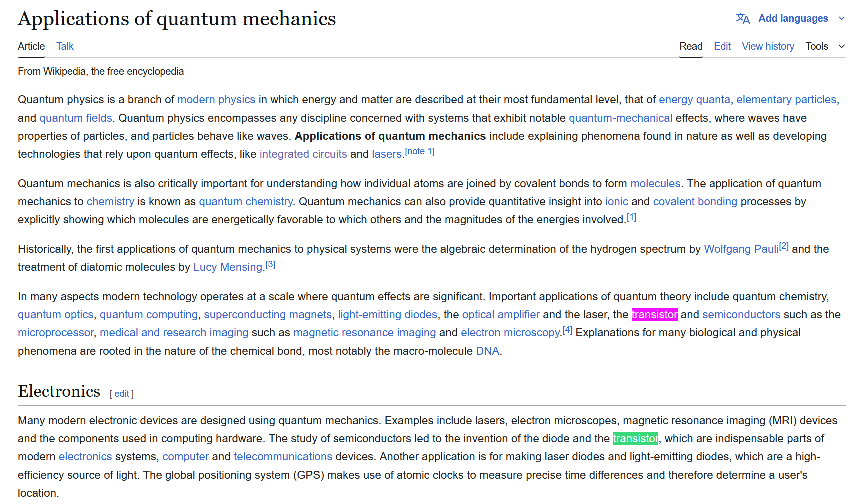The width and height of the screenshot is (848, 504).
Task: Switch to the Talk tab
Action: coord(65,46)
